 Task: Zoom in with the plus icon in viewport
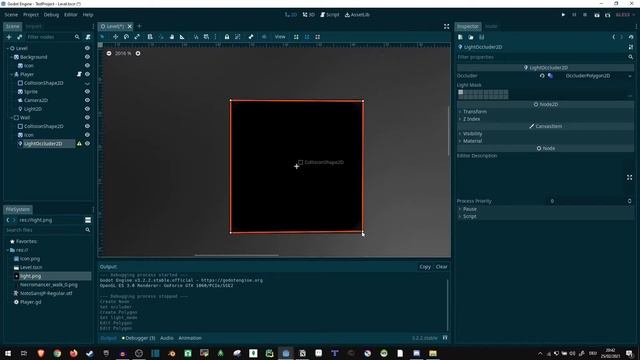click(138, 53)
